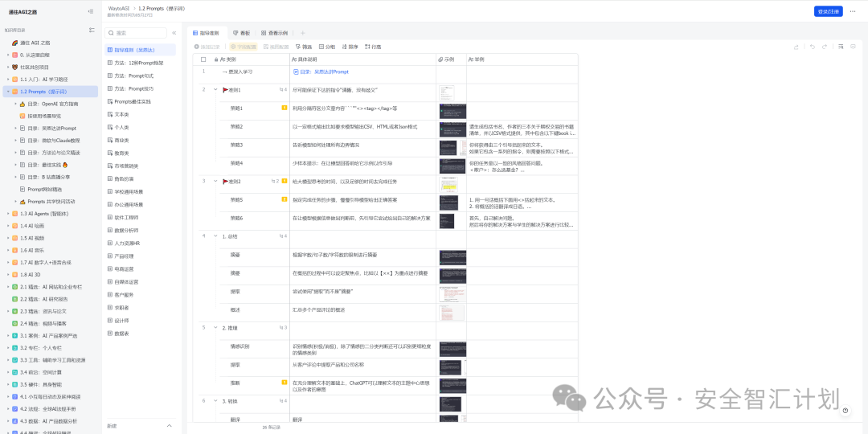
Task: Collapse the 2. 推理 row group
Action: pos(216,328)
